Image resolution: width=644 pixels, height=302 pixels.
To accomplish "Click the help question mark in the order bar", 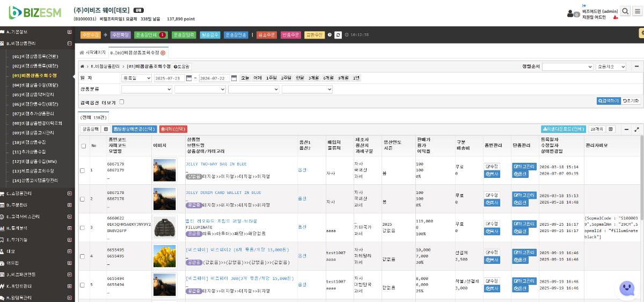I will [330, 35].
